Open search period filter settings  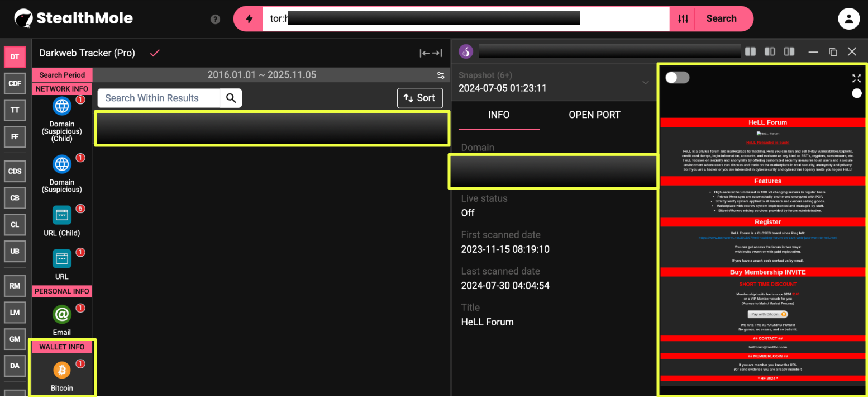pyautogui.click(x=441, y=75)
